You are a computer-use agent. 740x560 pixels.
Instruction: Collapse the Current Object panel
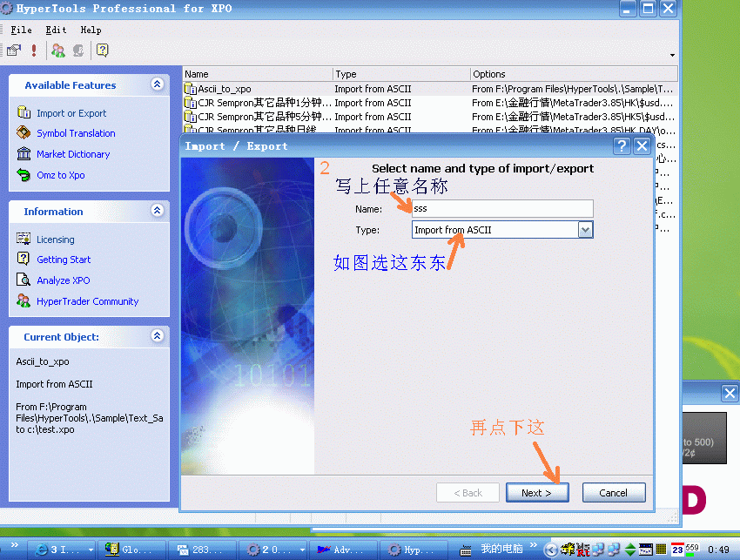pos(158,335)
